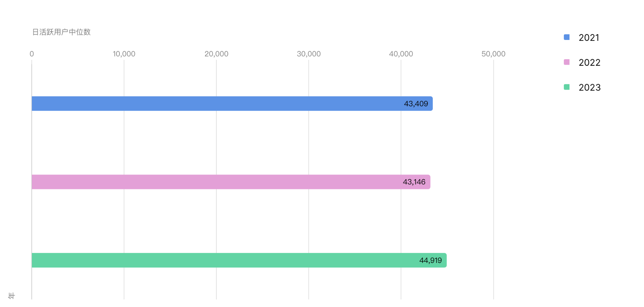Click the 10,000 axis tick label

[x=124, y=54]
